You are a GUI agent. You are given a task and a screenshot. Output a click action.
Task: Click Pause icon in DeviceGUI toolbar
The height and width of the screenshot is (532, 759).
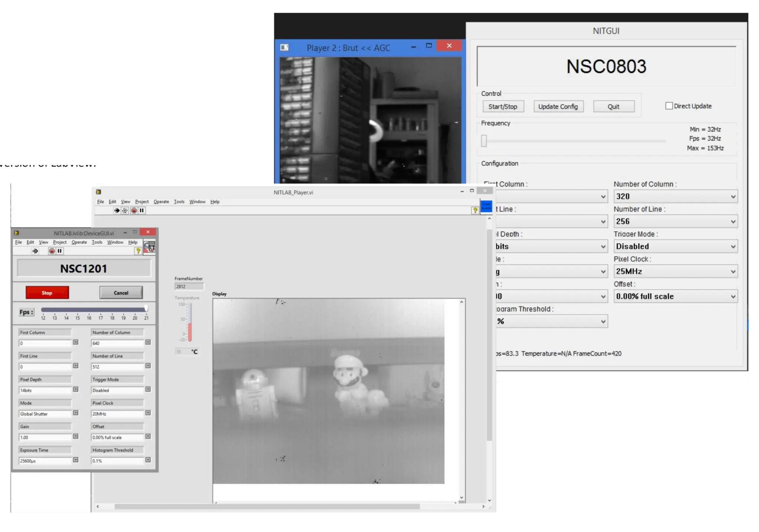click(x=60, y=251)
